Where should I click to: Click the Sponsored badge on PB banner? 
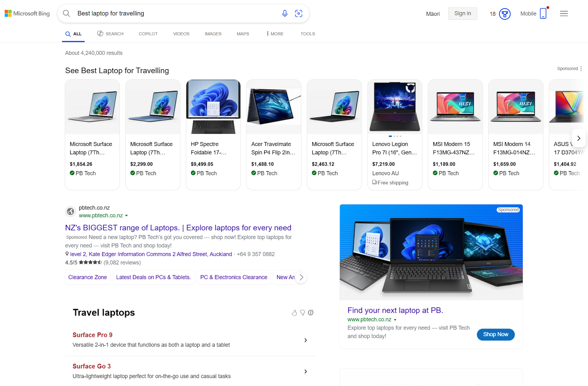pyautogui.click(x=508, y=210)
